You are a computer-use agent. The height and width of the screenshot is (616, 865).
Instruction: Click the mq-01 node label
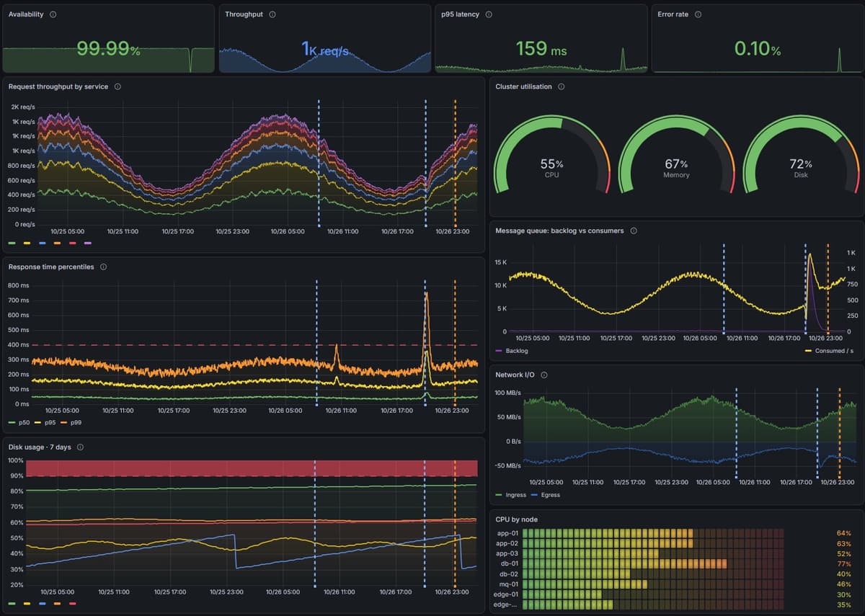click(x=509, y=584)
